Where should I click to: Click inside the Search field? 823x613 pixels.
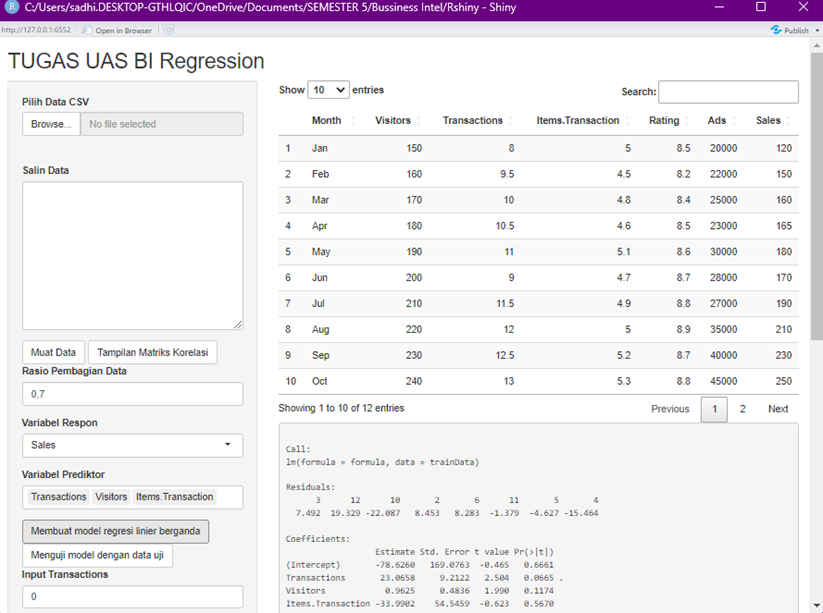(x=729, y=92)
